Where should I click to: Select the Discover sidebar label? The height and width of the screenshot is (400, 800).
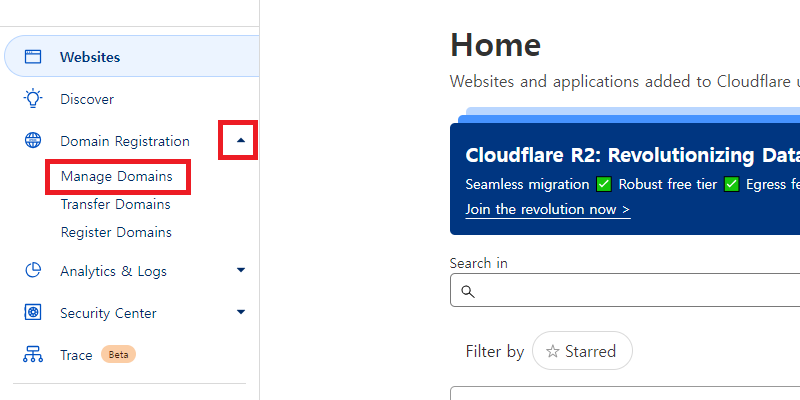coord(87,99)
